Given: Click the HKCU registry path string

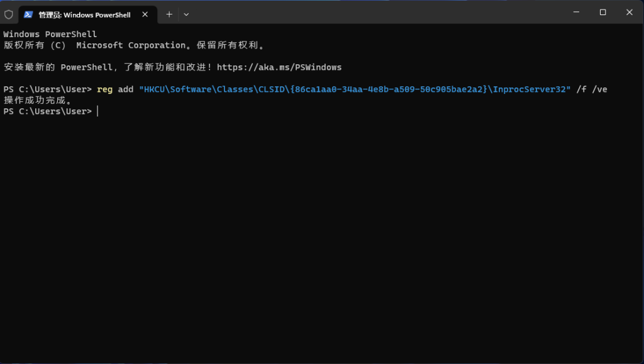Looking at the screenshot, I should coord(355,89).
